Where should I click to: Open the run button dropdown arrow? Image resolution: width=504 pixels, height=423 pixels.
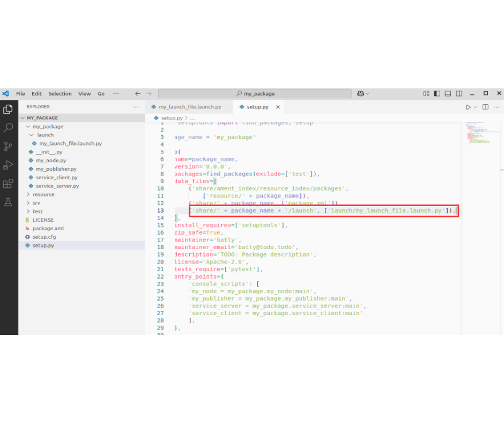point(476,107)
